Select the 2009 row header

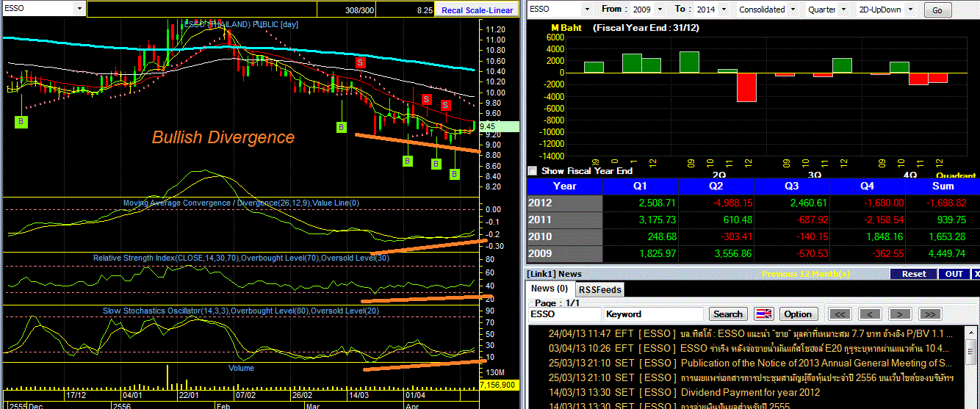click(x=564, y=254)
